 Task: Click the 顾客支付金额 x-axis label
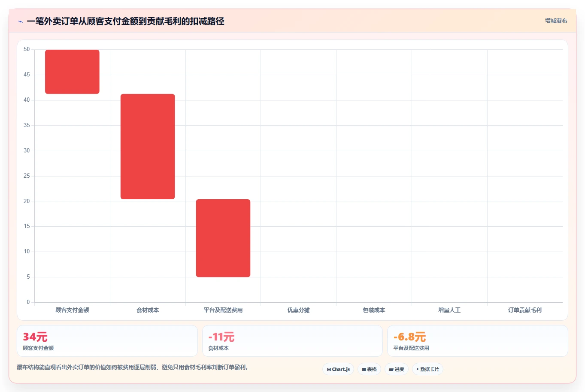pos(72,310)
